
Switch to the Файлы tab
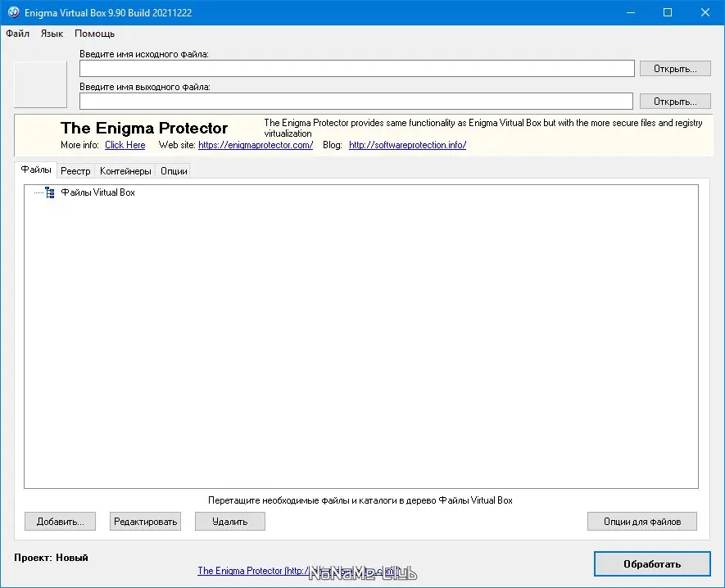coord(35,170)
